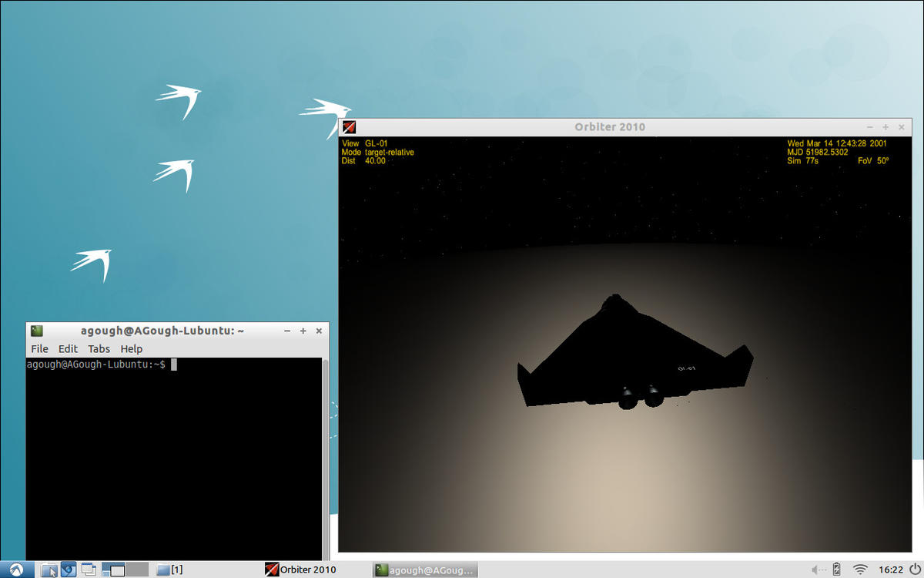Activate the agough terminal taskbar button
Screen dimensions: 924x578
[x=425, y=570]
